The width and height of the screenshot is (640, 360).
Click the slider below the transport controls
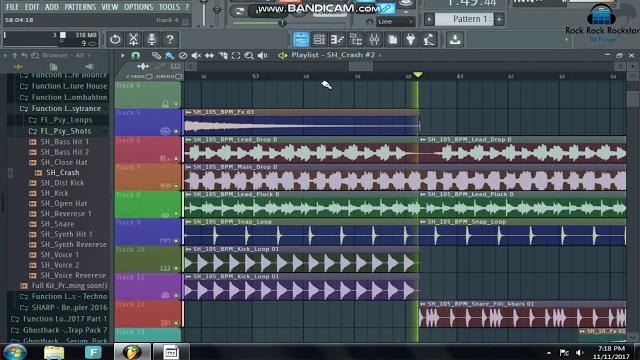point(282,23)
